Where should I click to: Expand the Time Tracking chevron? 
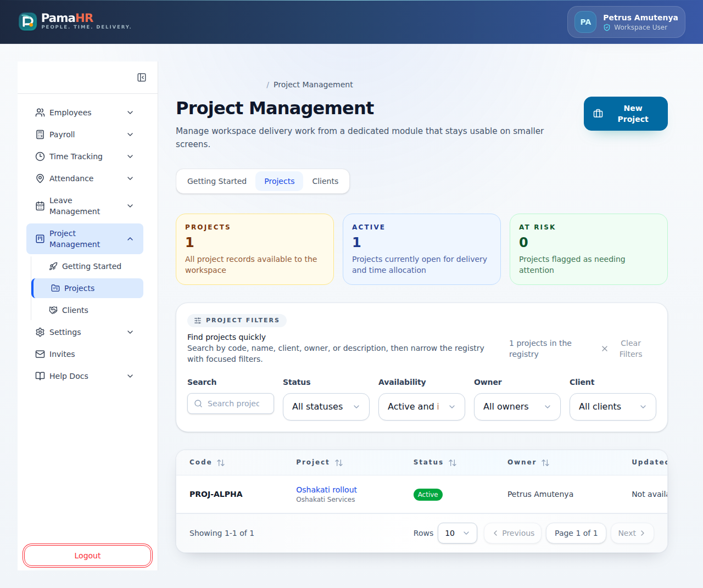pyautogui.click(x=130, y=156)
